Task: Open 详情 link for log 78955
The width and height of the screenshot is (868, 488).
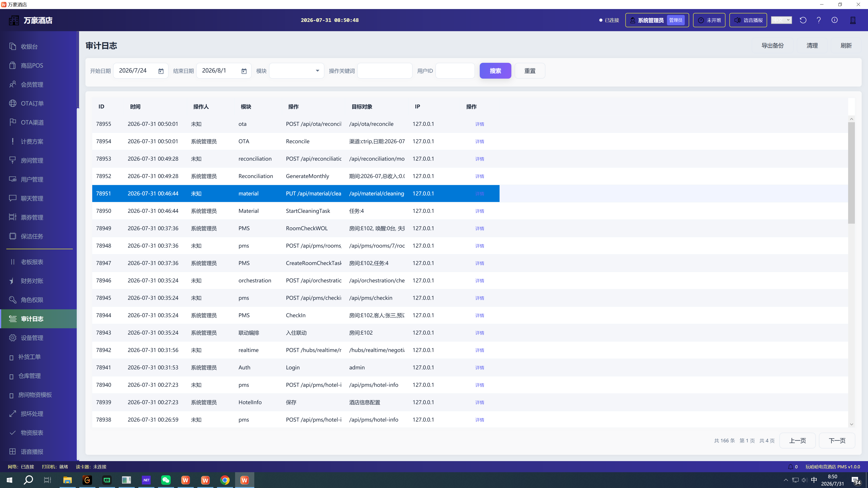Action: pos(479,124)
